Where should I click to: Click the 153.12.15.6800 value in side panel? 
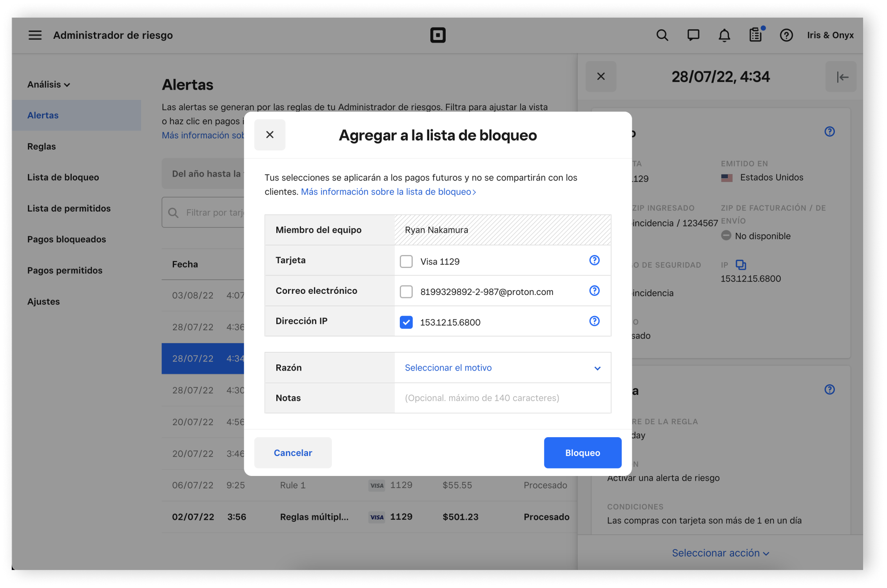tap(751, 279)
